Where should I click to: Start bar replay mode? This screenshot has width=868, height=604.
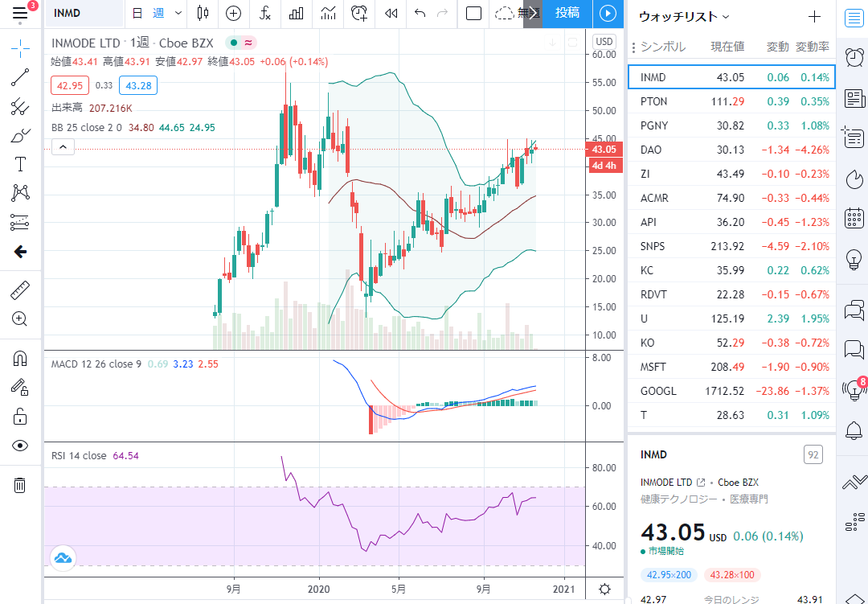click(x=391, y=14)
